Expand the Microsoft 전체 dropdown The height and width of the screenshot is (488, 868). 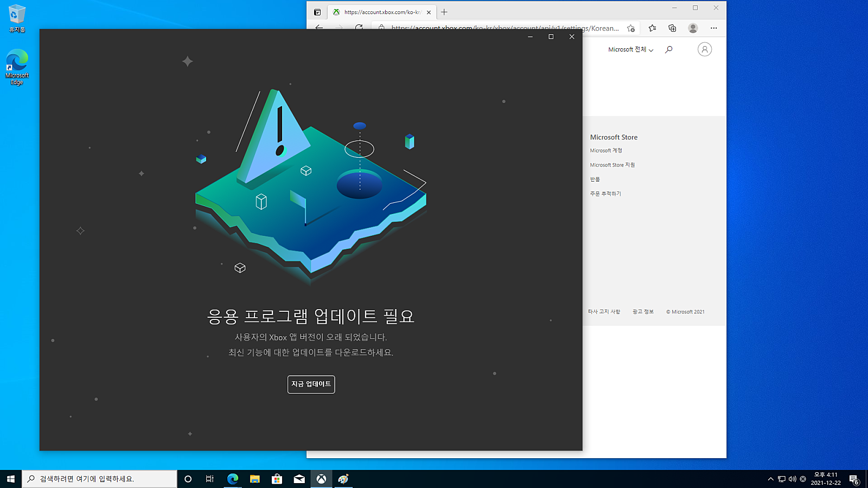[630, 49]
